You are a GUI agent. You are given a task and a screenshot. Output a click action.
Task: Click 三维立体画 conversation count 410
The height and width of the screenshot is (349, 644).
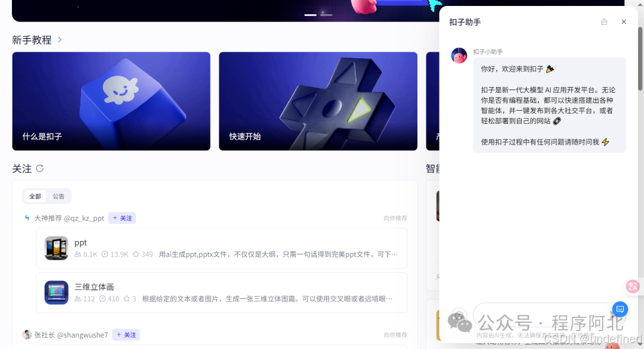[x=109, y=298]
